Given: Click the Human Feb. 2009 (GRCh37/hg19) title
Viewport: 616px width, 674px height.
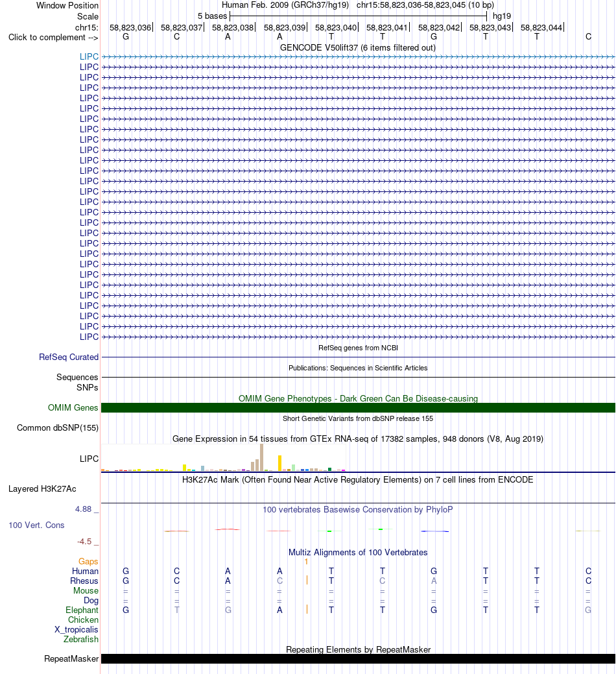Looking at the screenshot, I should 285,5.
